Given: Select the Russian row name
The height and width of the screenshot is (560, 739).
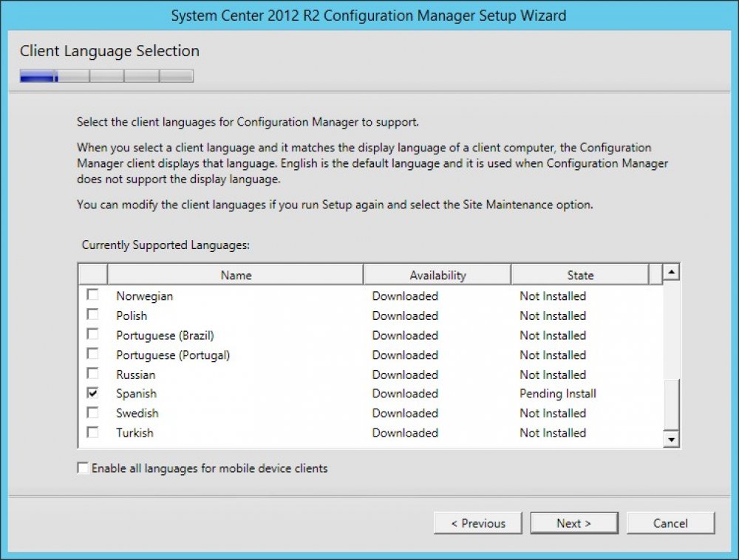Looking at the screenshot, I should tap(136, 375).
